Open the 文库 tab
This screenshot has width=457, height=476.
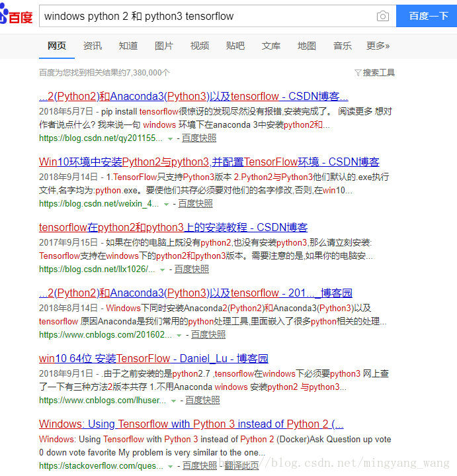pos(271,46)
